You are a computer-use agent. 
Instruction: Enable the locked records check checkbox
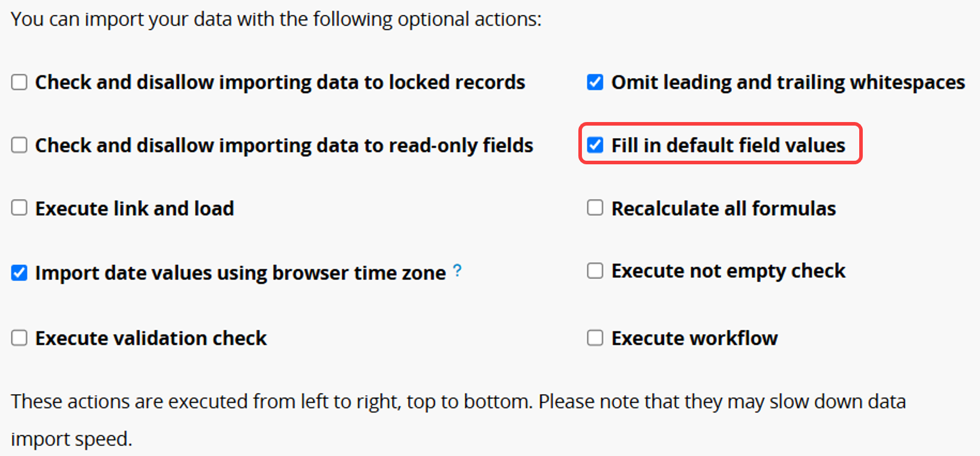pyautogui.click(x=20, y=82)
